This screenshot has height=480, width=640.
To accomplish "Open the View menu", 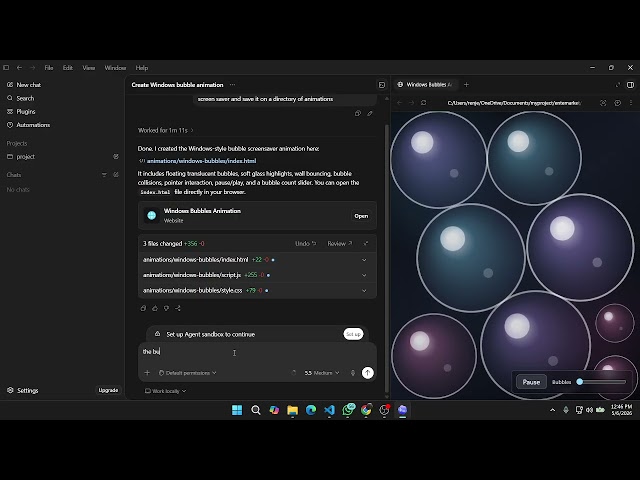I will [89, 68].
